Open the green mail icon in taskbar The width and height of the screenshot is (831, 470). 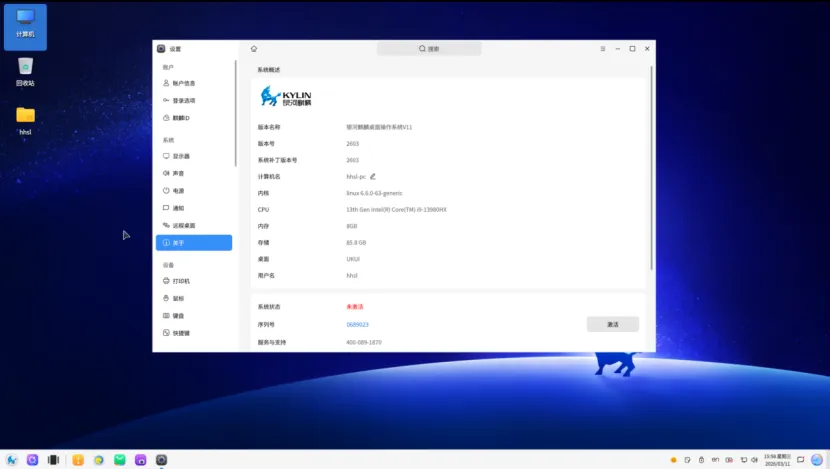pyautogui.click(x=120, y=460)
